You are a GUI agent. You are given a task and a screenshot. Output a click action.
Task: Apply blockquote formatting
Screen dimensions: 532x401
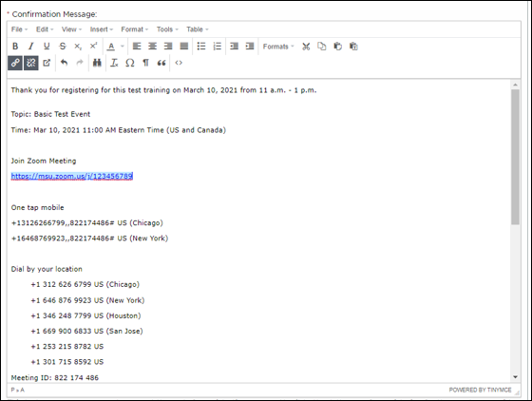click(161, 63)
